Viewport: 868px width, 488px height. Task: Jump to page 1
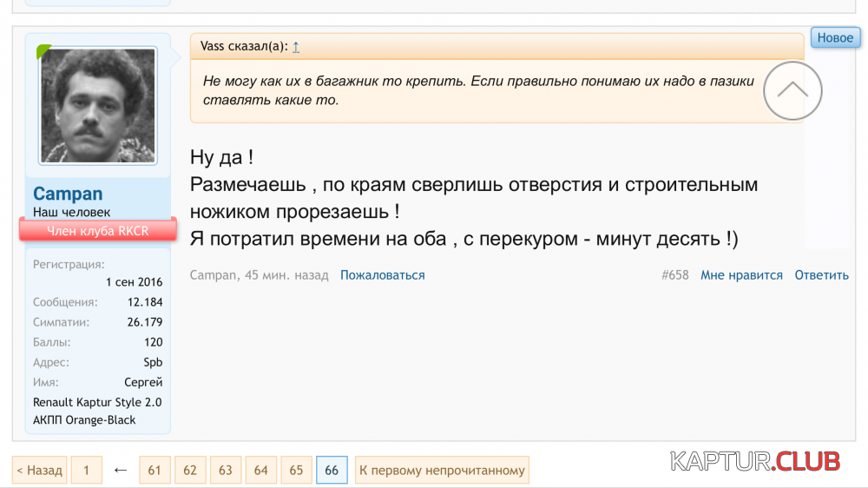pyautogui.click(x=86, y=471)
